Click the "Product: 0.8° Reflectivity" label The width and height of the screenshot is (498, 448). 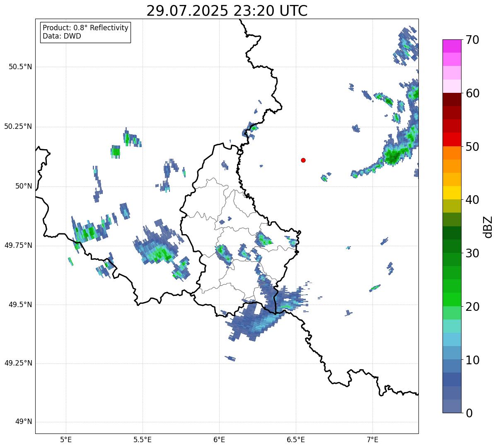[x=86, y=28]
